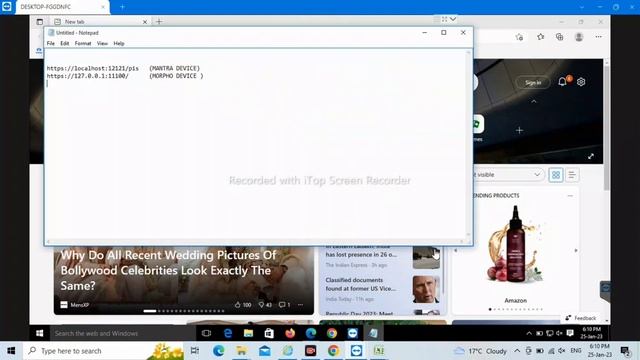Toggle Edge vertical tabs icon

pyautogui.click(x=40, y=22)
